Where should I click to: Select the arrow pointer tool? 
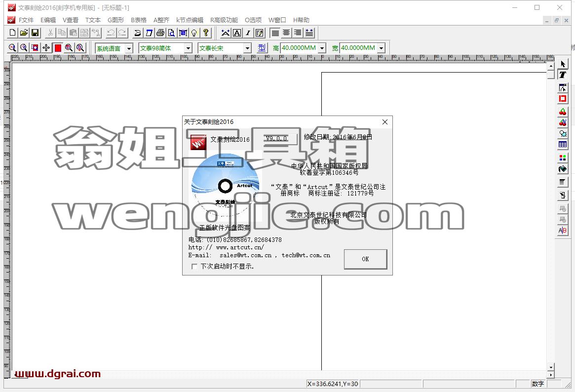pyautogui.click(x=563, y=64)
